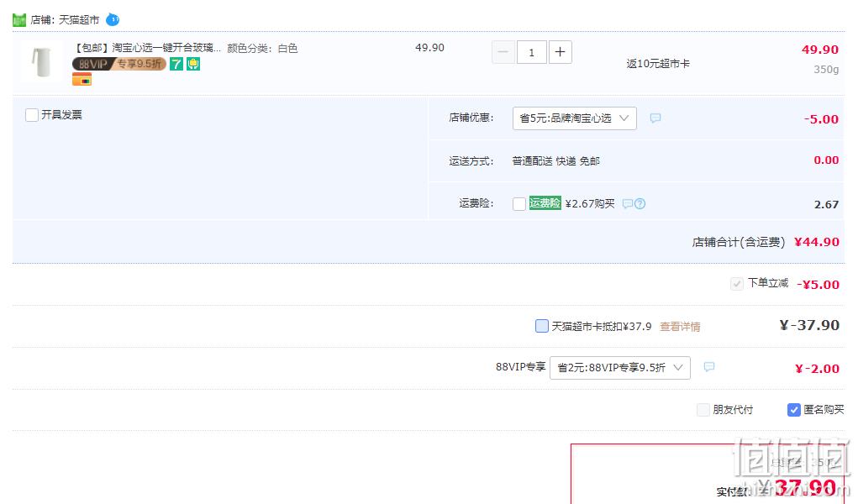The image size is (858, 504).
Task: Focus the quantity input field showing 1
Action: click(531, 52)
